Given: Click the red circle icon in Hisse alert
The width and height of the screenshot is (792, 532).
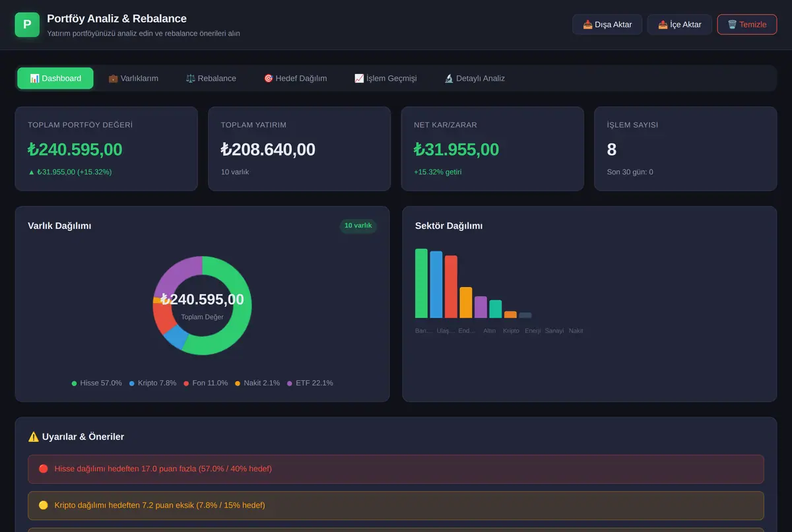Looking at the screenshot, I should point(44,469).
